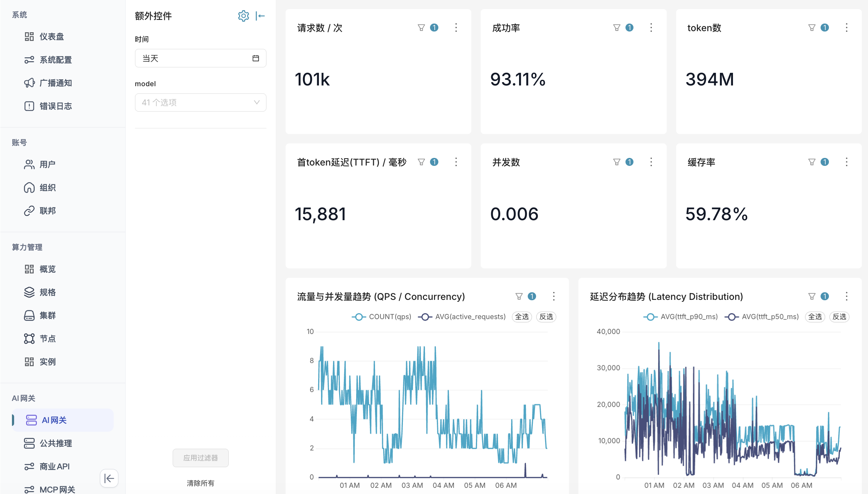Viewport: 868px width, 494px height.
Task: Click filter icon on token数 card
Action: (x=812, y=28)
